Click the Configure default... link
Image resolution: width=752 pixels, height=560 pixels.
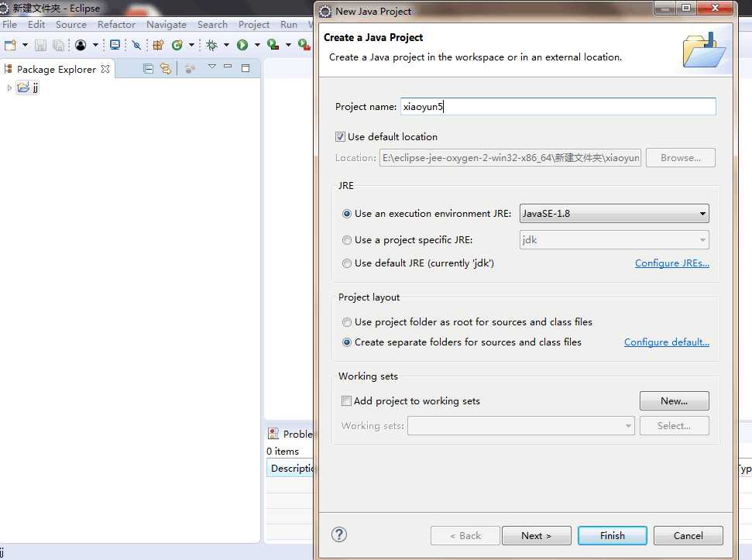667,342
